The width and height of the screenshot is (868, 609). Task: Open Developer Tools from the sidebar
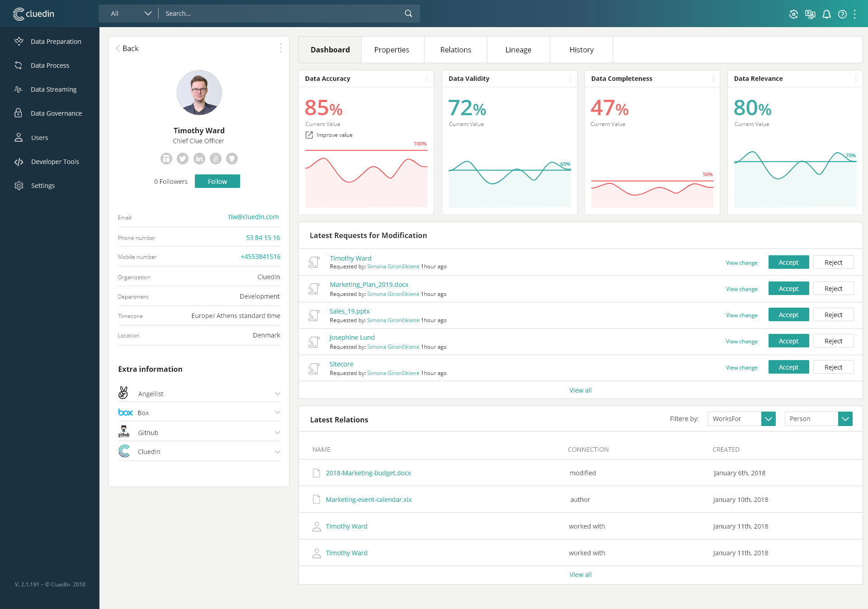pyautogui.click(x=55, y=161)
